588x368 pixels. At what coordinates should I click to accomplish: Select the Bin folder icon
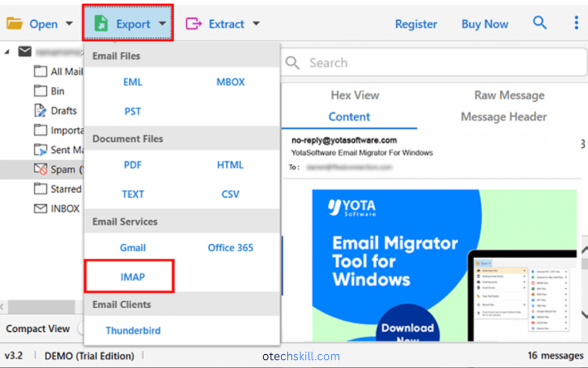[41, 91]
